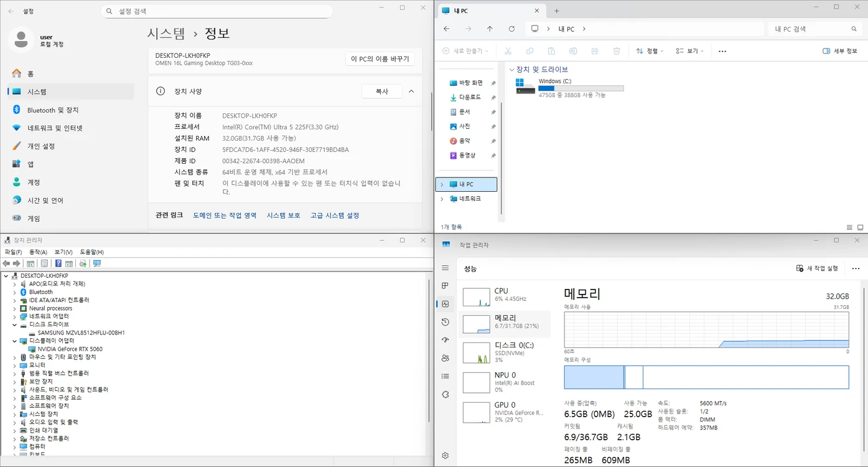Go up one folder in File Explorer
The height and width of the screenshot is (467, 868).
click(490, 29)
